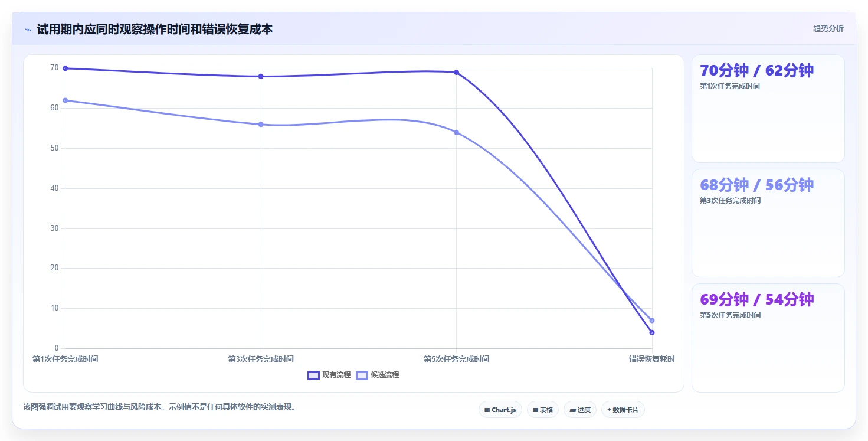
Task: Click the footer note starting with 该图强调试用要观察
Action: (x=159, y=407)
